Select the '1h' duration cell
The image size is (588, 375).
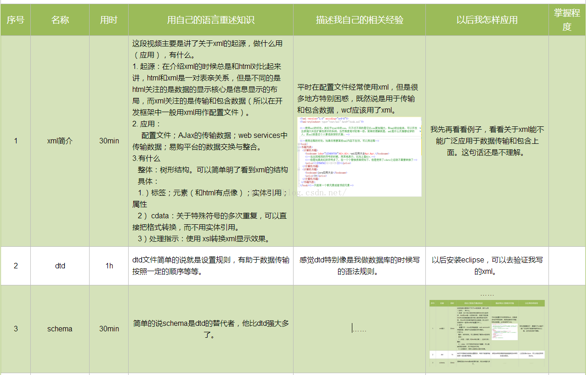pyautogui.click(x=109, y=266)
